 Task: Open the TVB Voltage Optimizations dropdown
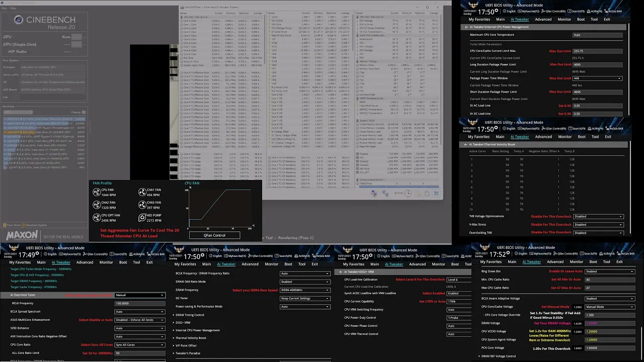click(598, 217)
